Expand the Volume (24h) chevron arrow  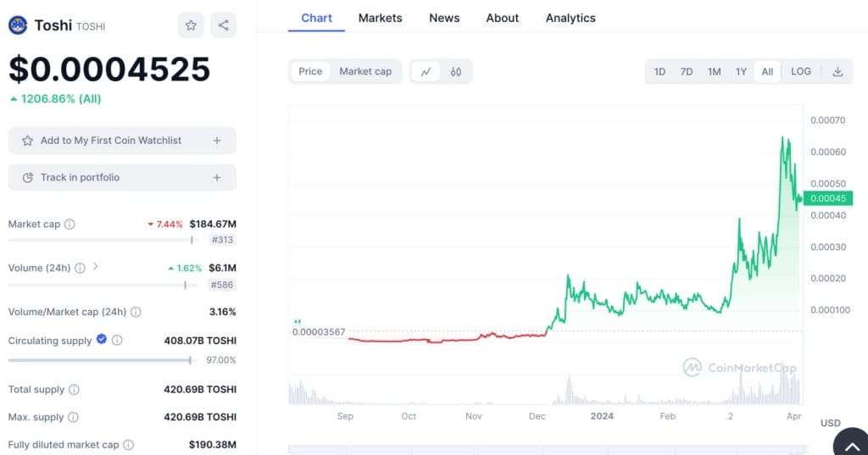[96, 267]
